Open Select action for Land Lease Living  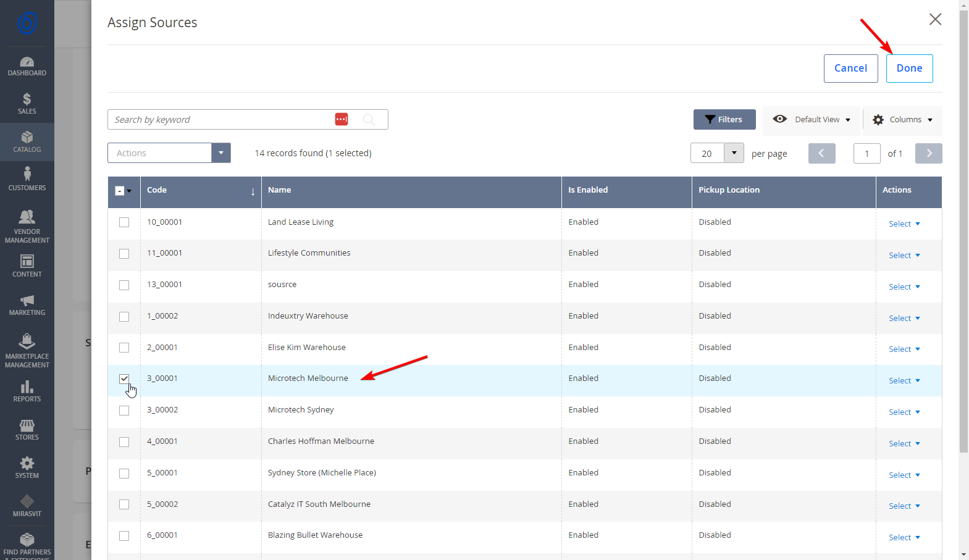pos(904,224)
